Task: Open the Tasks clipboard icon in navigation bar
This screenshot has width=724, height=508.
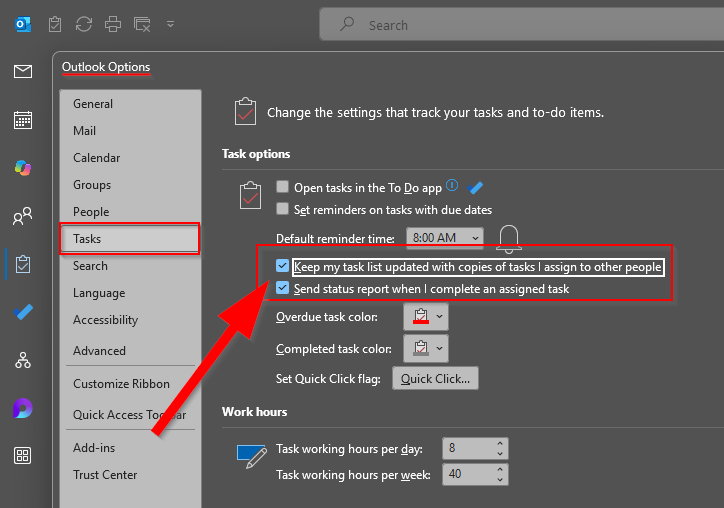Action: (23, 264)
